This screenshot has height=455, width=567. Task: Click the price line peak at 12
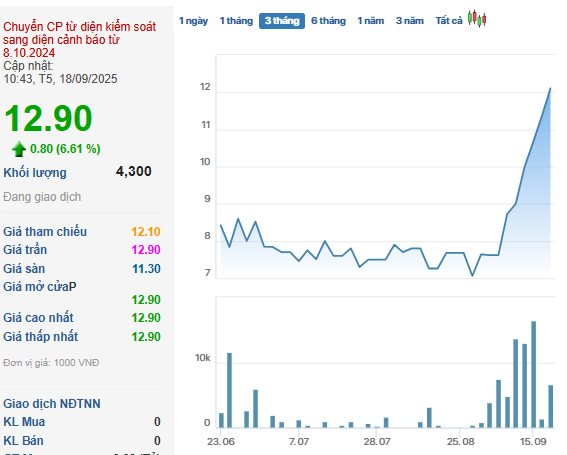click(x=550, y=88)
